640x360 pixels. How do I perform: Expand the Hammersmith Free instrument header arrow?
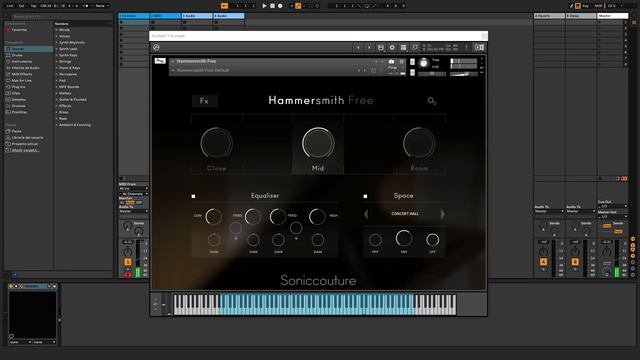[x=173, y=61]
